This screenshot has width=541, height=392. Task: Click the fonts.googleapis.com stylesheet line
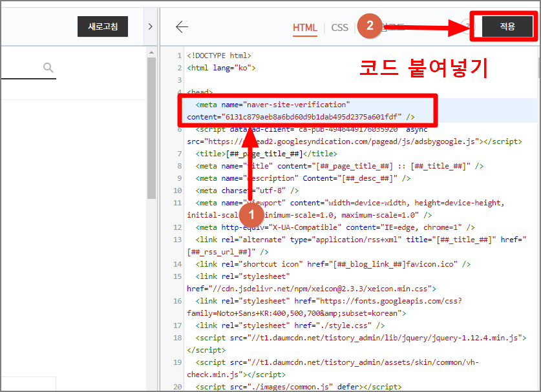tap(329, 301)
